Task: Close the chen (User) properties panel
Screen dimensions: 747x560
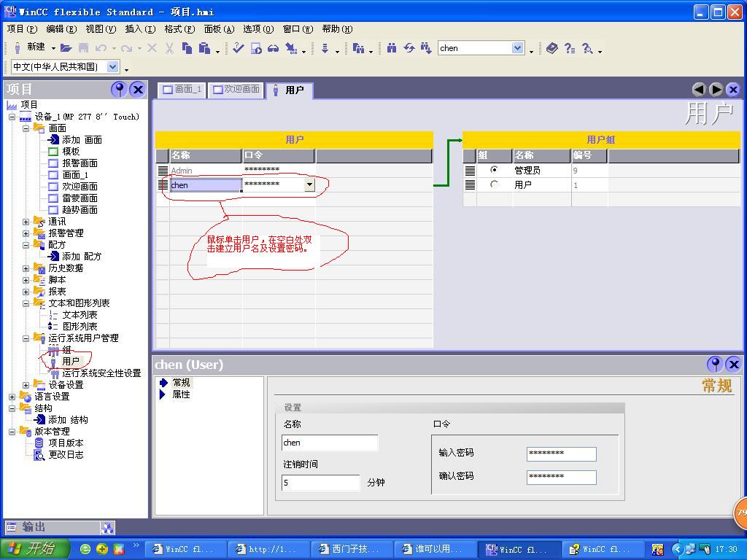Action: [x=734, y=365]
